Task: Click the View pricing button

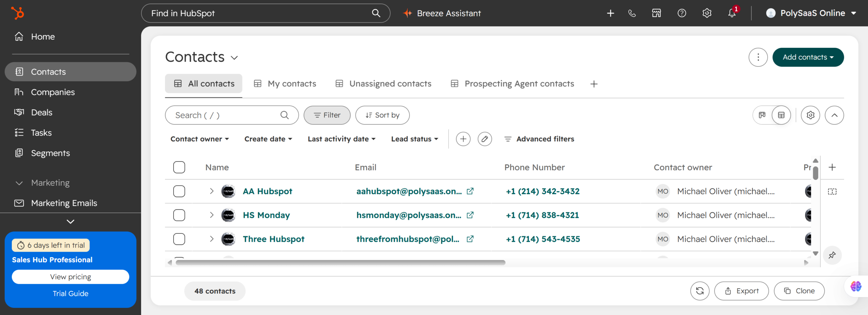Action: pyautogui.click(x=70, y=277)
